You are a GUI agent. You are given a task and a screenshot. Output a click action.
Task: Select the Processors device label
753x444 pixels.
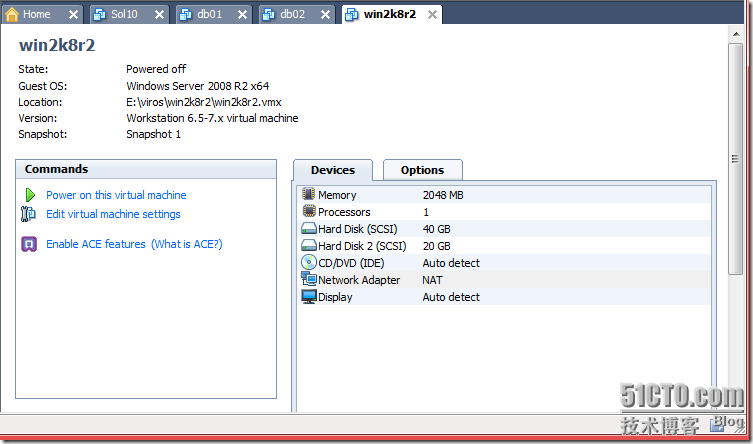[344, 212]
